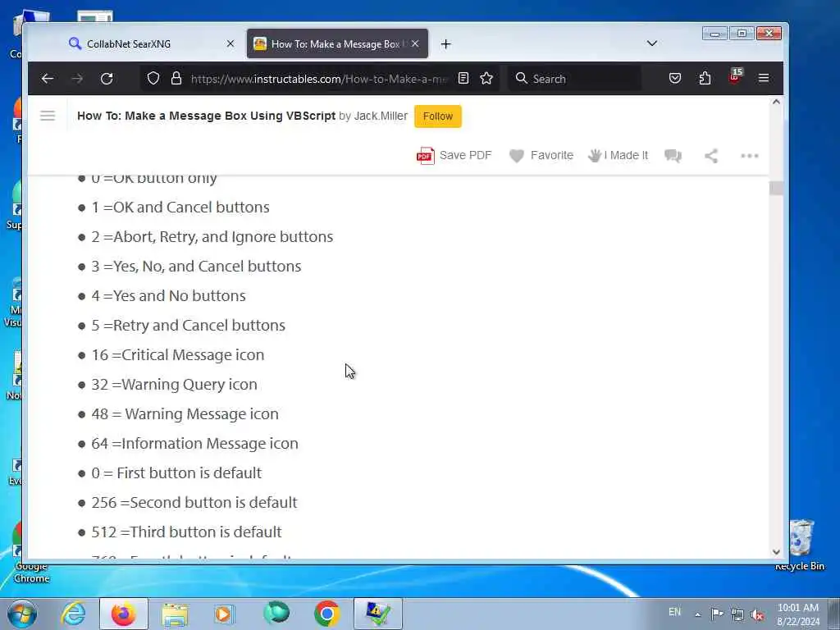Click the page scrollbar down arrow
The height and width of the screenshot is (630, 840).
click(x=776, y=552)
